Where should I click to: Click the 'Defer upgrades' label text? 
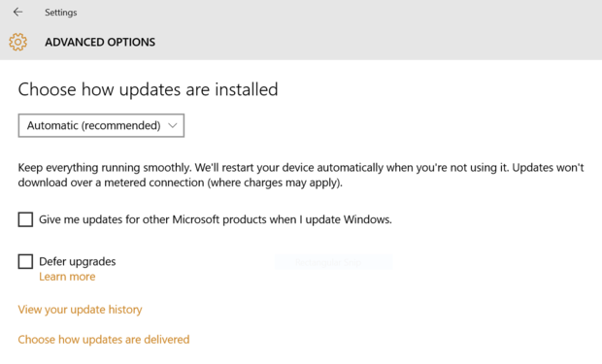pyautogui.click(x=77, y=261)
